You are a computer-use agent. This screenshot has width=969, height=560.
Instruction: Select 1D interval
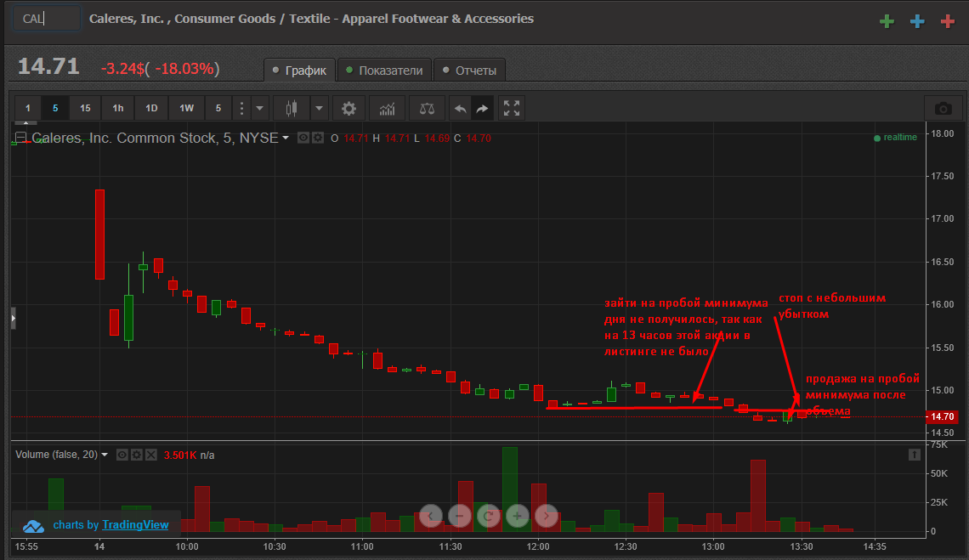coord(151,109)
